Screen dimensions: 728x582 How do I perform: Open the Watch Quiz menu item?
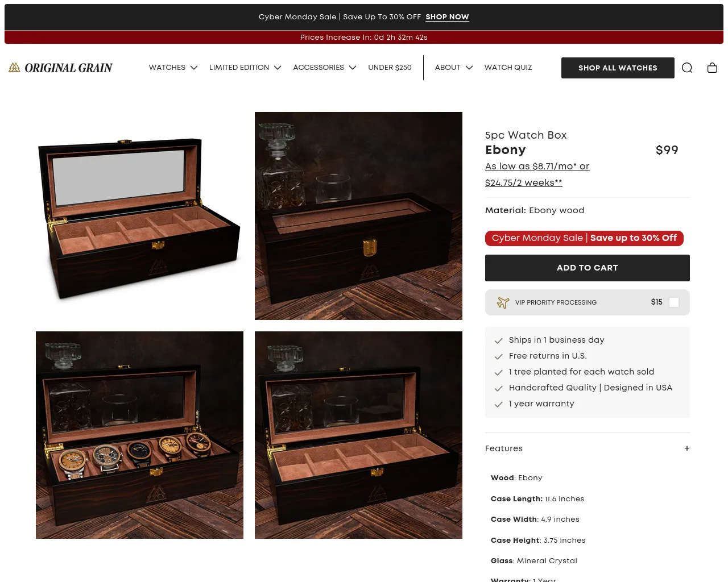tap(508, 68)
